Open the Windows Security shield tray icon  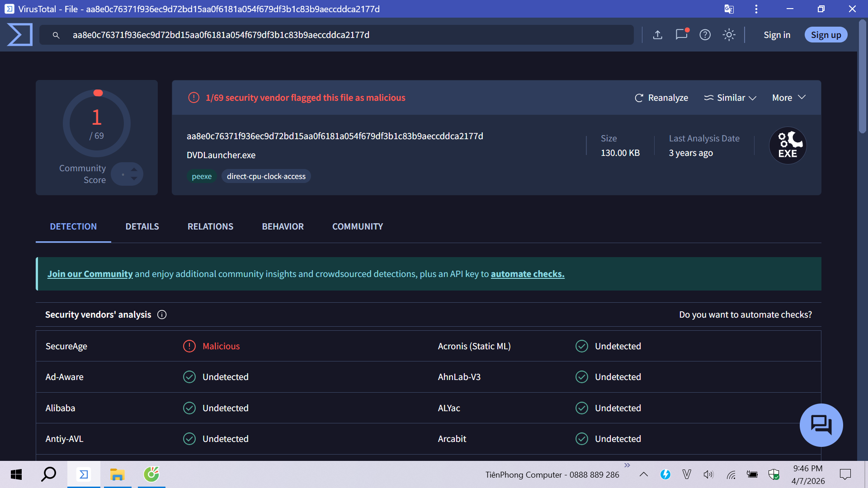click(x=774, y=474)
